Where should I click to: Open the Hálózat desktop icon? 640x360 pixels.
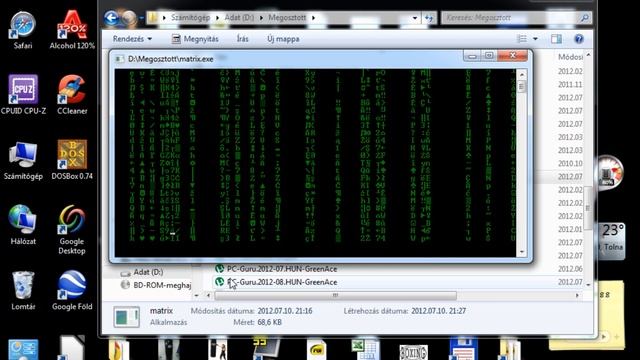point(23,225)
